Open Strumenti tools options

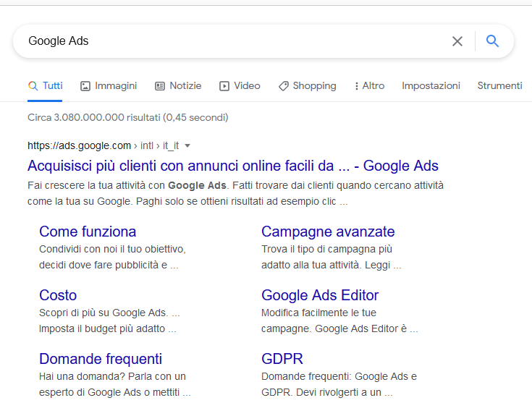point(499,86)
